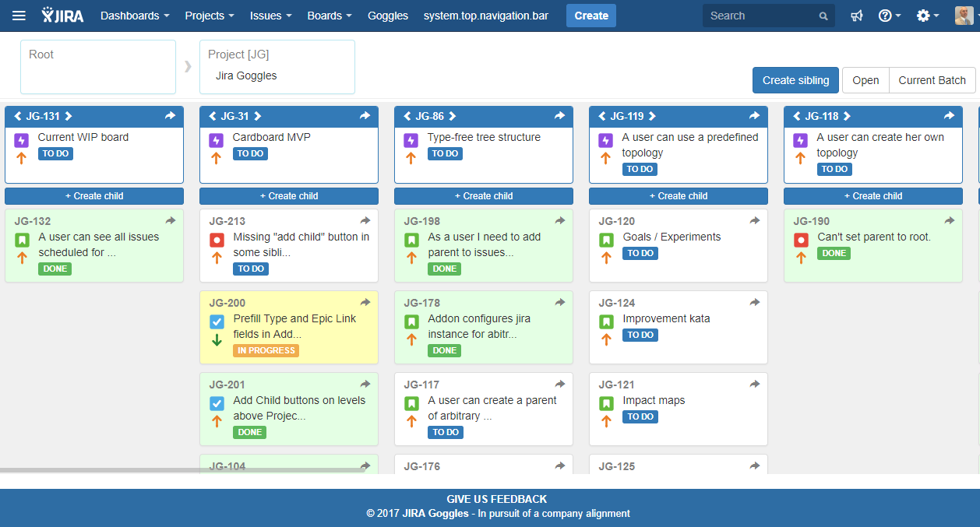980x527 pixels.
Task: Open Projects dropdown menu
Action: [210, 16]
